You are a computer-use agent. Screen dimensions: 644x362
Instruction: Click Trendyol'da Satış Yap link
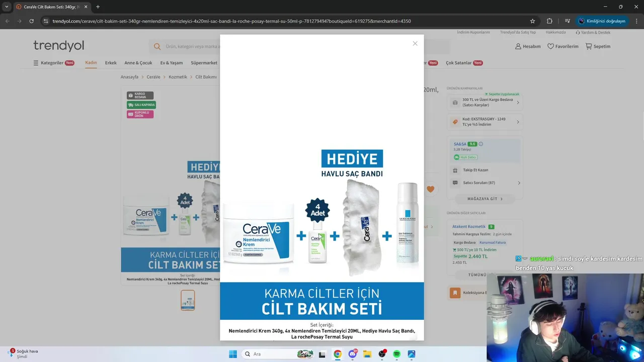click(x=518, y=32)
